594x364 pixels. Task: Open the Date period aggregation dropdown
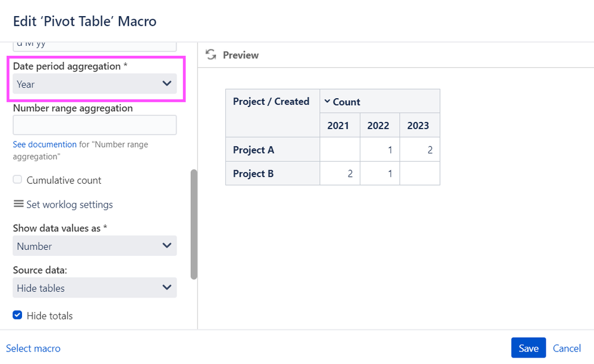click(95, 84)
